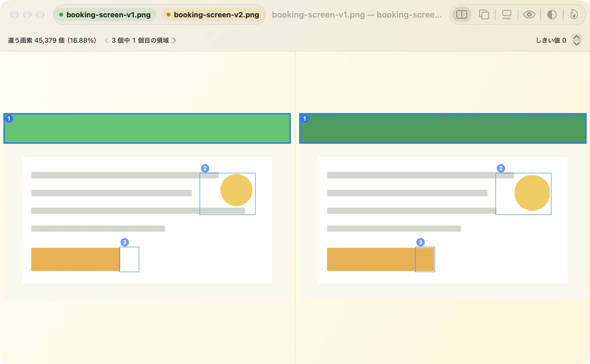Click the light green banner in the v1 image
The width and height of the screenshot is (590, 364).
coord(147,128)
